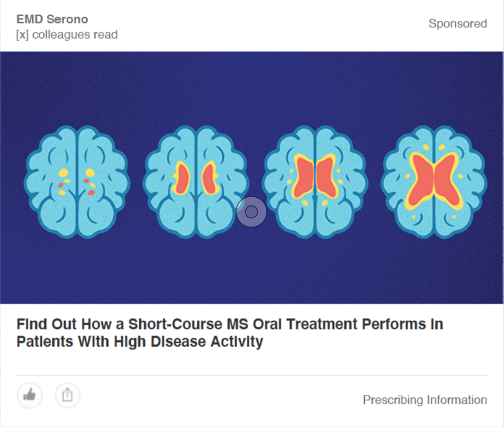
Task: Click the "[x] colleagues read" text
Action: click(67, 35)
